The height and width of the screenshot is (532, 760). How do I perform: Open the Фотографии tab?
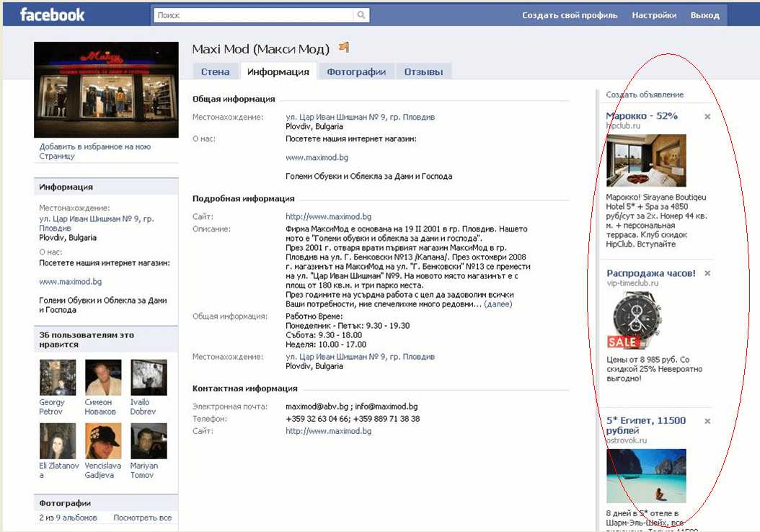click(356, 71)
